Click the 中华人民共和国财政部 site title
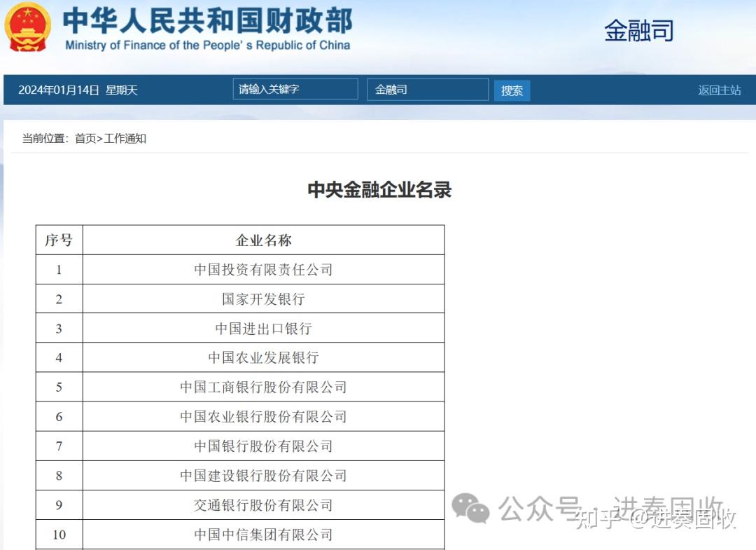The height and width of the screenshot is (550, 756). (208, 20)
